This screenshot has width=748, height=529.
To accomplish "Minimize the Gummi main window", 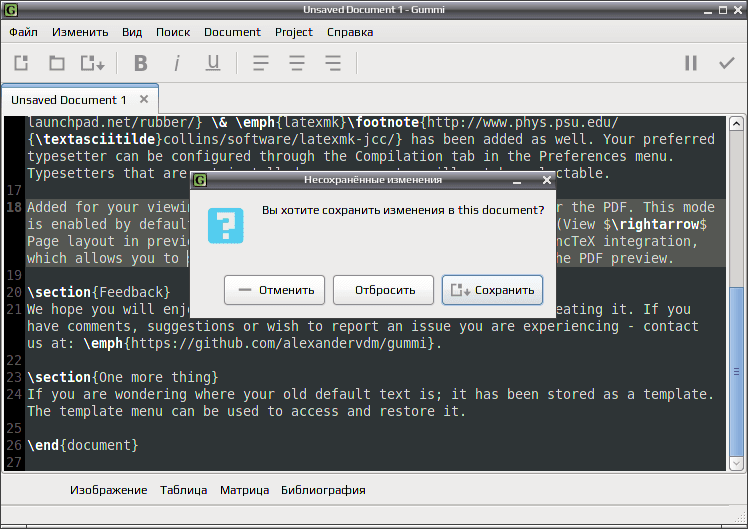I will tap(708, 10).
